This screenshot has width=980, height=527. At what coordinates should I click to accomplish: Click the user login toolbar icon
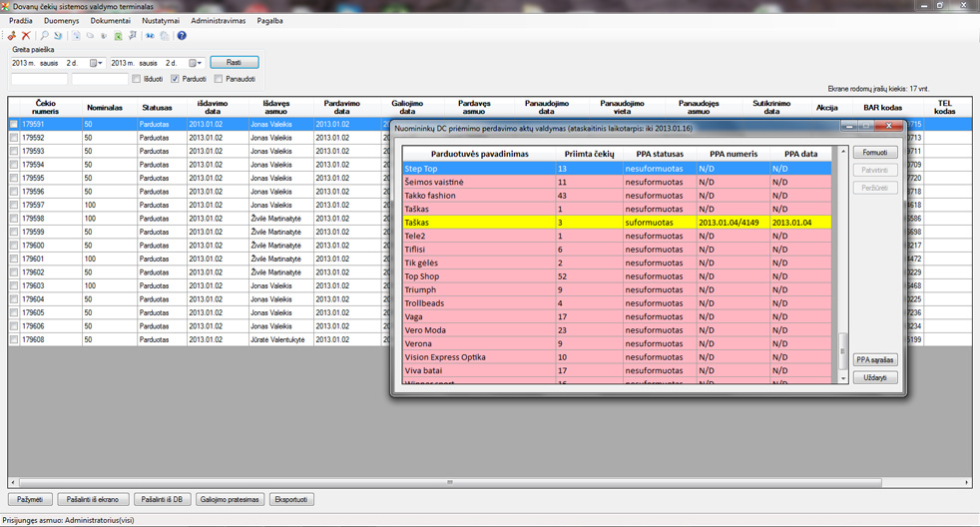[x=12, y=36]
